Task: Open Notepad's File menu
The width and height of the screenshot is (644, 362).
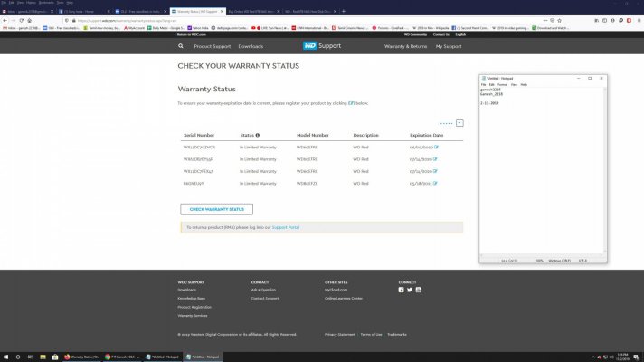Action: pos(483,85)
